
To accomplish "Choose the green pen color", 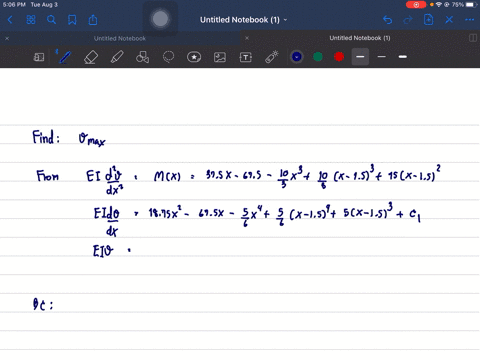I will click(x=318, y=57).
